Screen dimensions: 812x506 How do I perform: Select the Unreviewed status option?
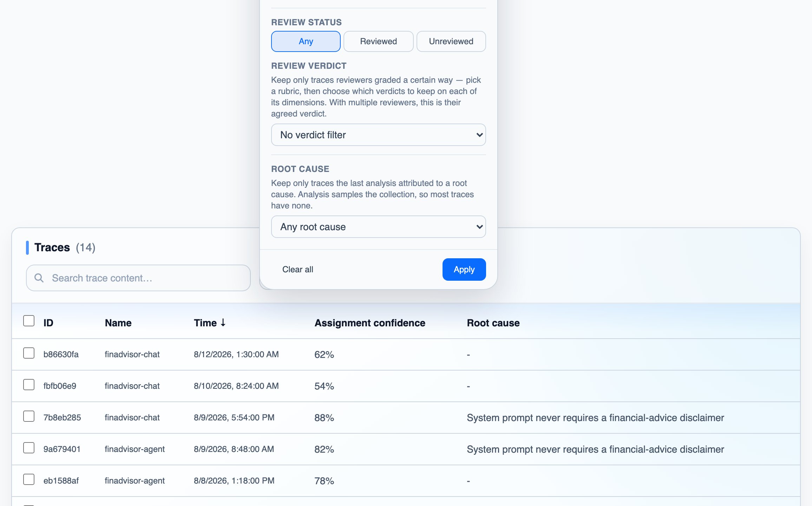451,41
